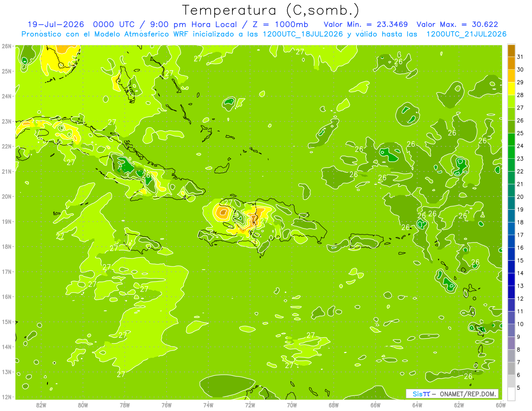Click purple legend swatch between 9 and 10

pyautogui.click(x=511, y=330)
